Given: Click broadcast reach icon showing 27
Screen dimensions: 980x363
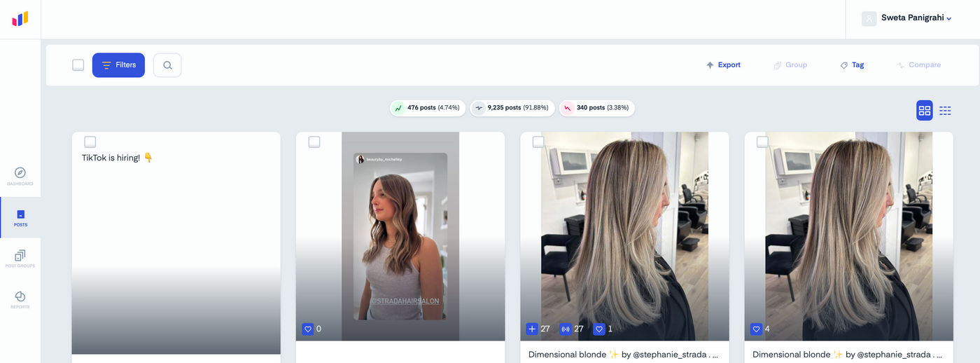Looking at the screenshot, I should click(x=566, y=329).
